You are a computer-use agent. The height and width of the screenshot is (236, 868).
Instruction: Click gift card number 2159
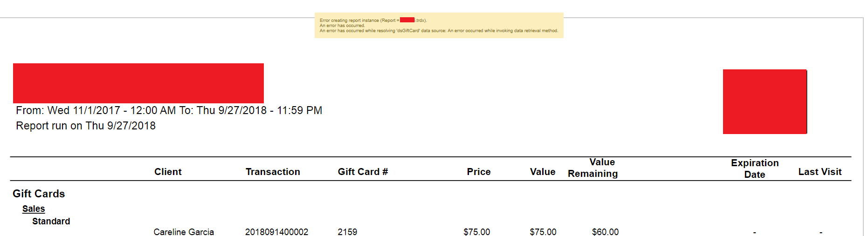tap(347, 232)
